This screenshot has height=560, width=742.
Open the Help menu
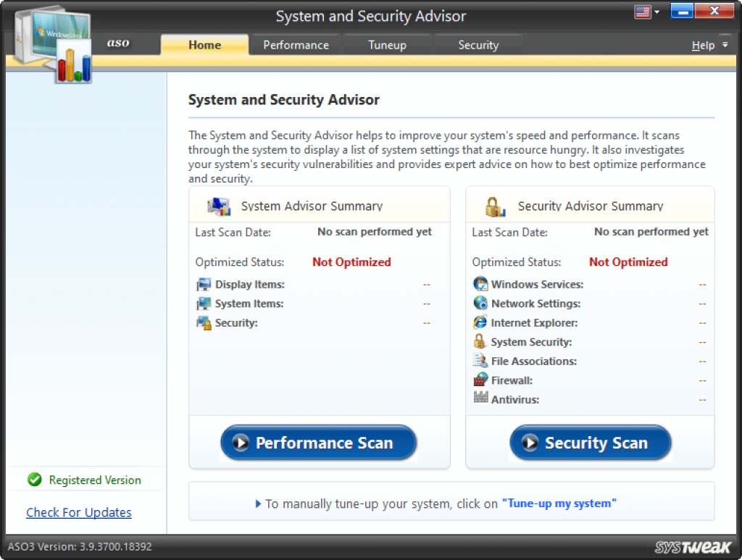(x=703, y=46)
